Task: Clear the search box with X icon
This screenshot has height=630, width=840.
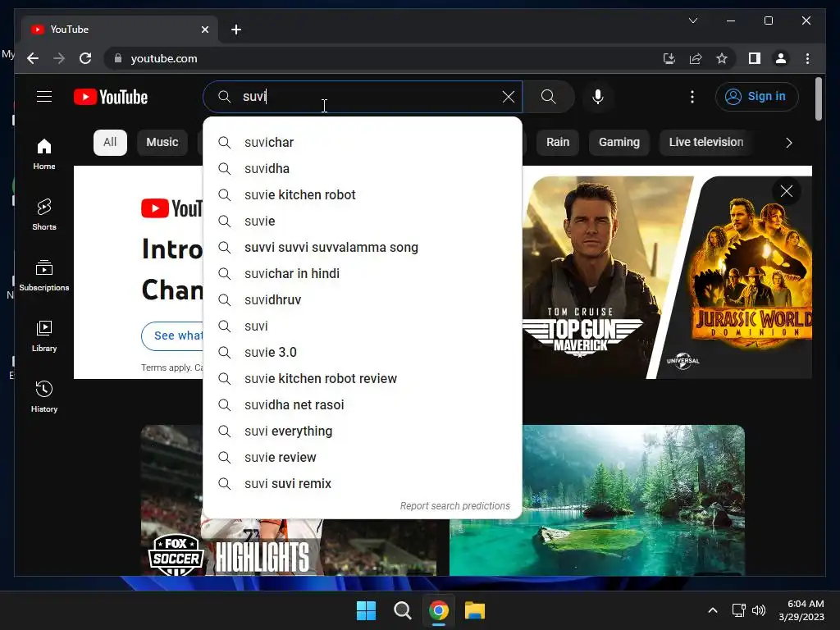Action: (509, 97)
